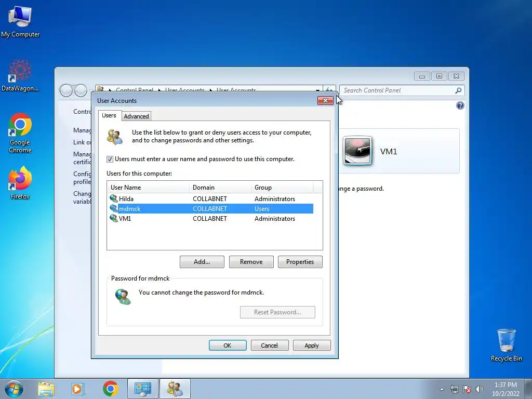Remove the selected user
532x399 pixels.
(x=251, y=262)
